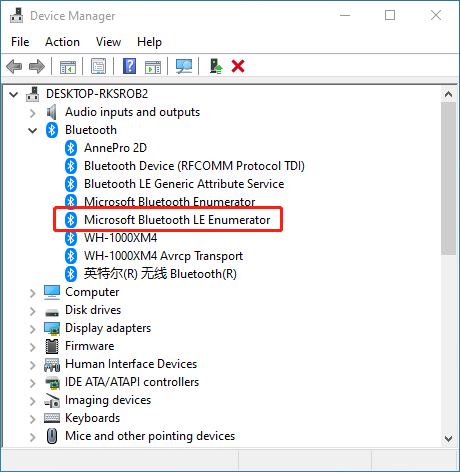
Task: Select Microsoft Bluetooth LE Enumerator device
Action: tap(177, 220)
